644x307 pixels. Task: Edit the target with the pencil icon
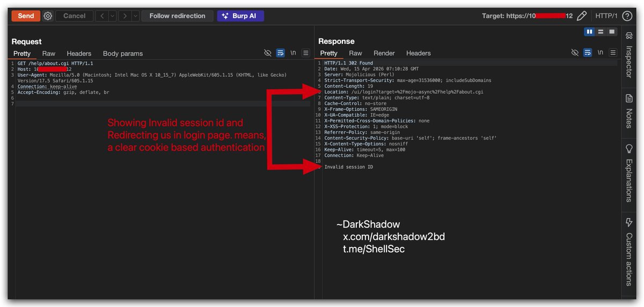coord(581,16)
